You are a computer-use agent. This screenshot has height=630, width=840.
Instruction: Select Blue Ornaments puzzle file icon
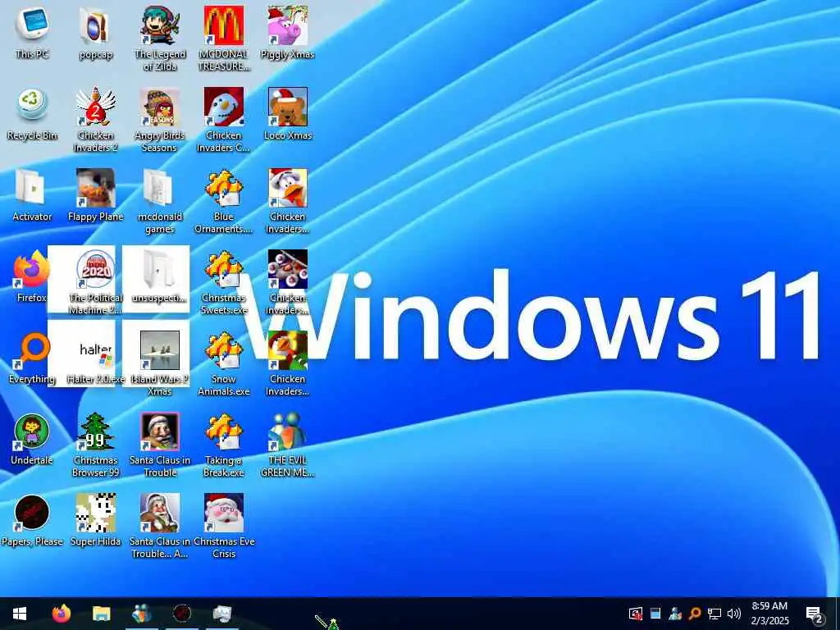223,188
